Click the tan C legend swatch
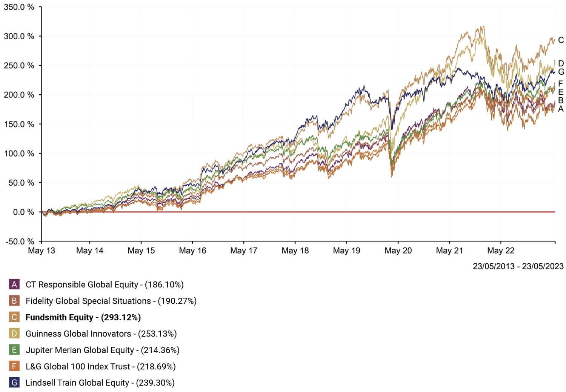566x392 pixels. click(x=14, y=317)
